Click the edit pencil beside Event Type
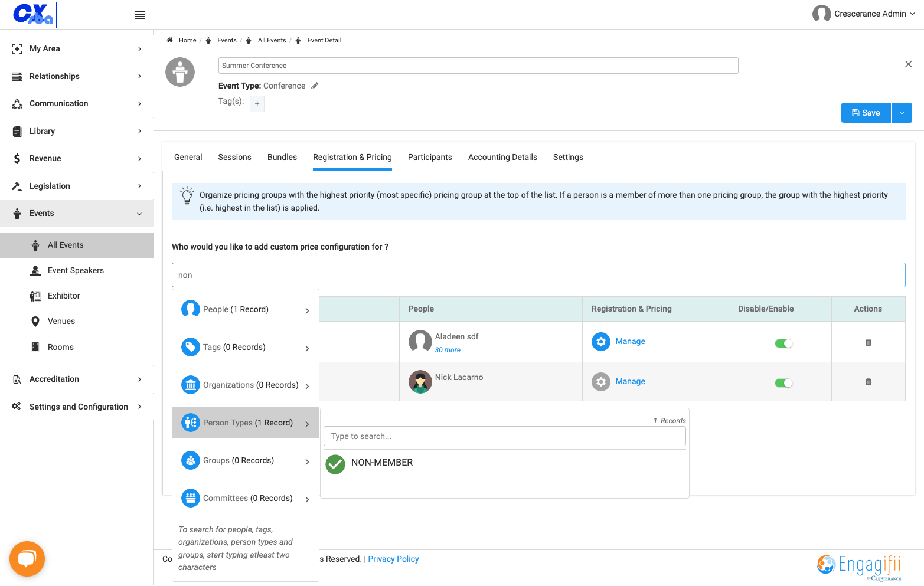Image resolution: width=924 pixels, height=586 pixels. [315, 86]
